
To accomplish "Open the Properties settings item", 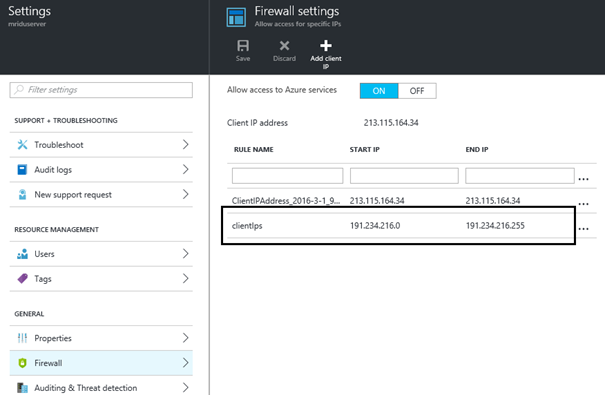I will pos(101,338).
